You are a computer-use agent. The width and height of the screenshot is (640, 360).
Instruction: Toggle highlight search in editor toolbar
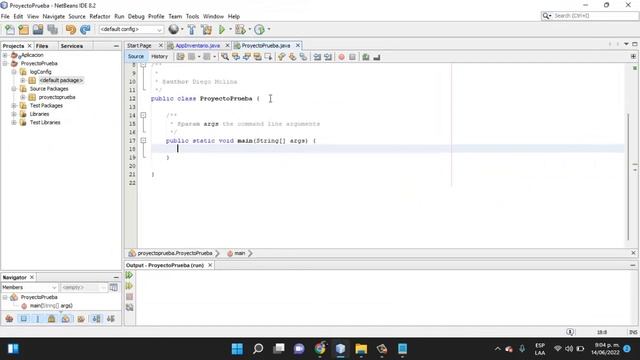pos(258,57)
